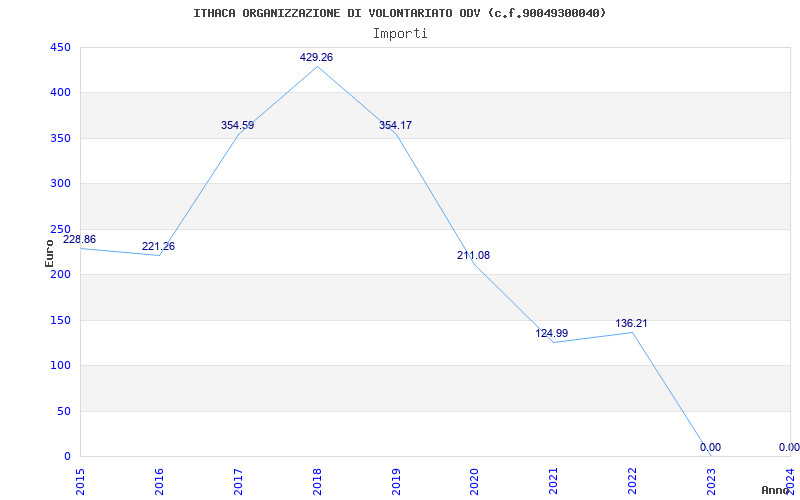Select the Importi subtitle
The width and height of the screenshot is (800, 500).
tap(400, 34)
